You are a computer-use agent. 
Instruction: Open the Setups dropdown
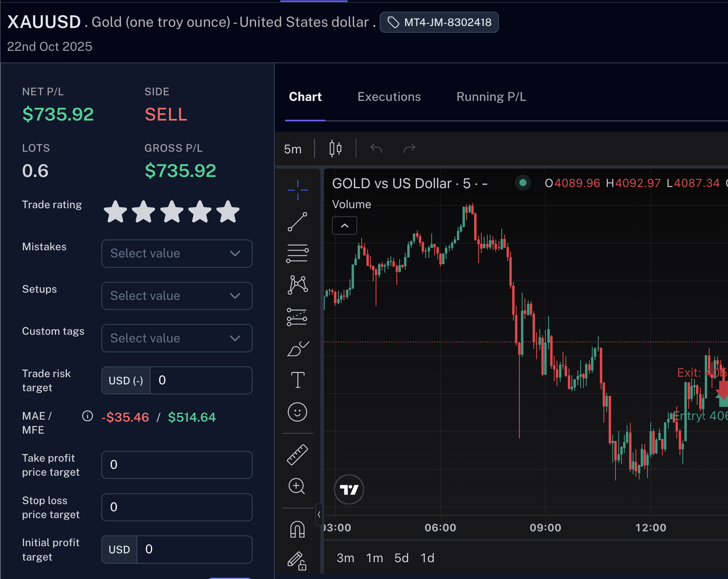tap(177, 296)
